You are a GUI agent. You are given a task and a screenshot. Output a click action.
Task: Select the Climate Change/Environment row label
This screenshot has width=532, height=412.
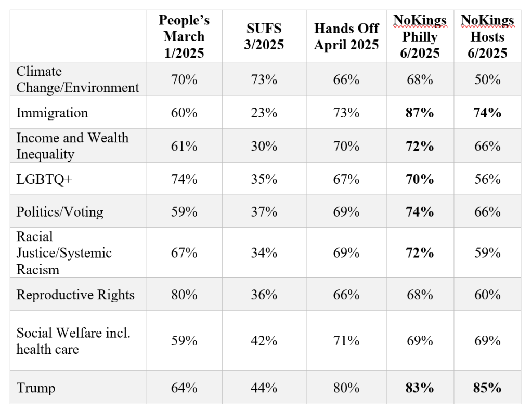pyautogui.click(x=77, y=79)
